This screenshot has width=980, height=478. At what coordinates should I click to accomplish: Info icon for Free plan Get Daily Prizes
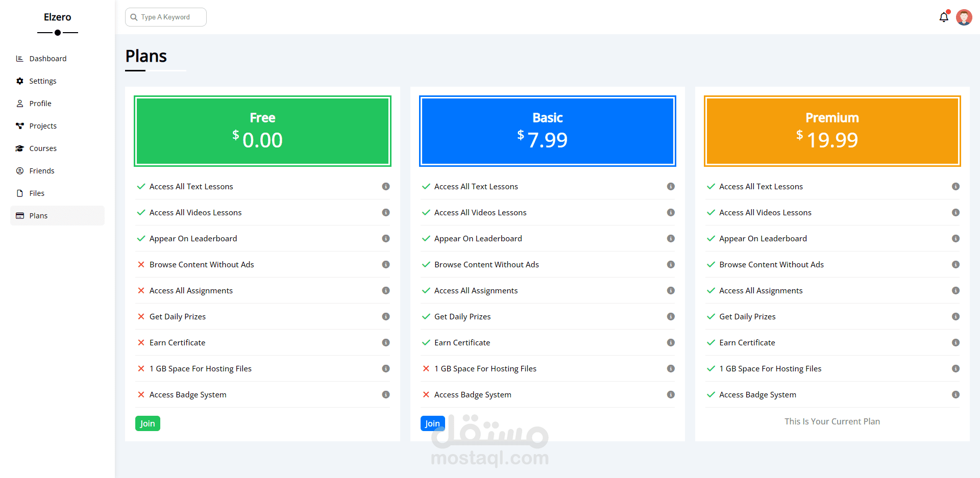tap(386, 317)
